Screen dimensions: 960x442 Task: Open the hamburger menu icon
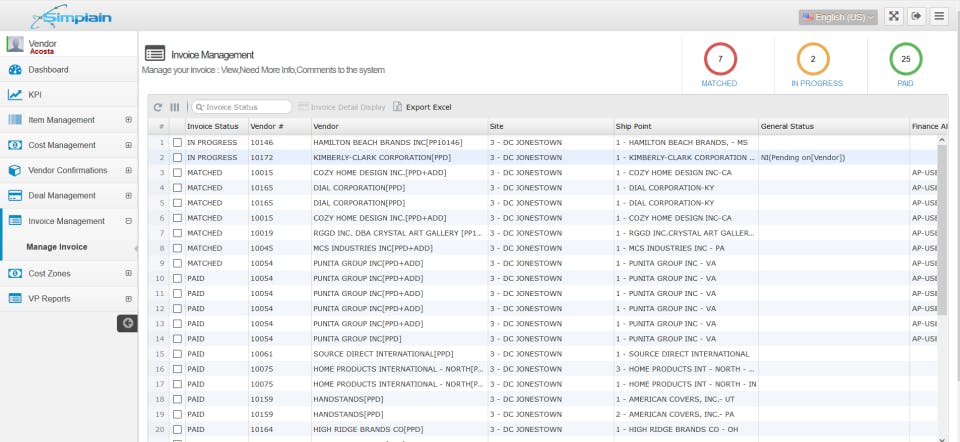click(x=939, y=17)
